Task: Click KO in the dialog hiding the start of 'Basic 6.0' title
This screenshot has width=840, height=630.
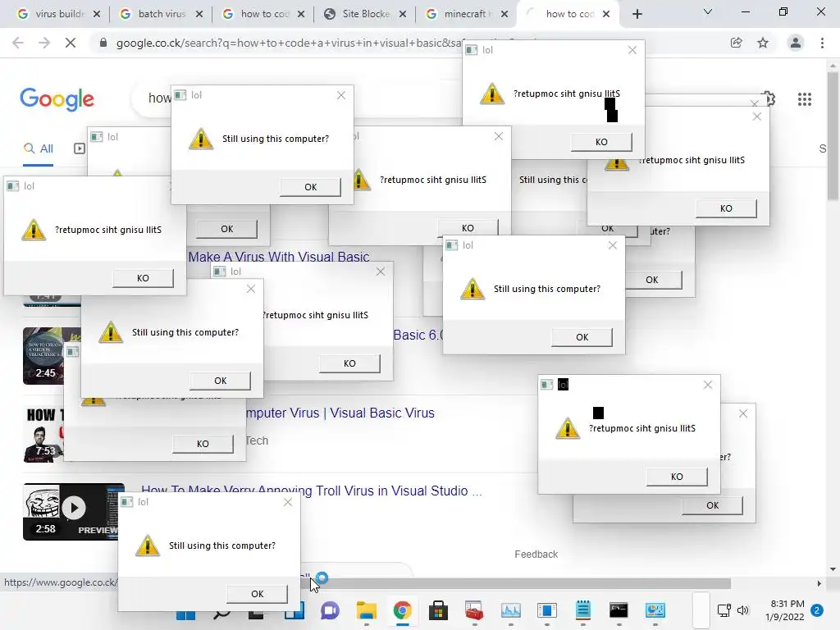Action: click(349, 363)
